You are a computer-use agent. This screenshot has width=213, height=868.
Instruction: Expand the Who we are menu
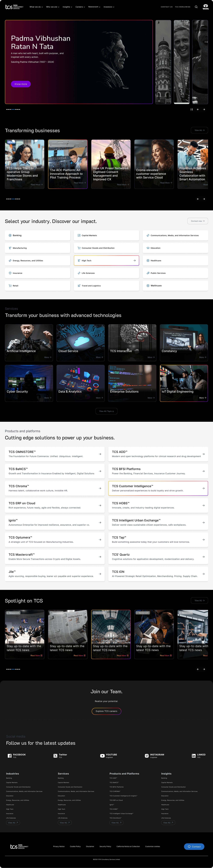[53, 7]
